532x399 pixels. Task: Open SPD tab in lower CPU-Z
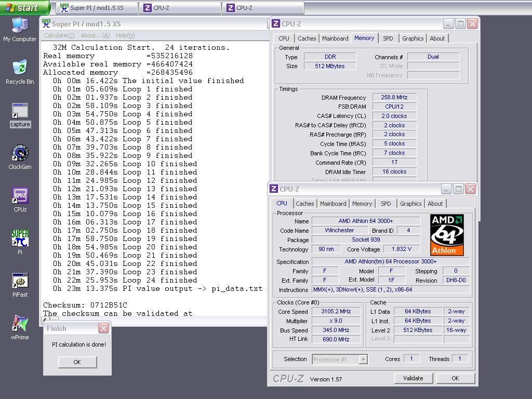[386, 204]
